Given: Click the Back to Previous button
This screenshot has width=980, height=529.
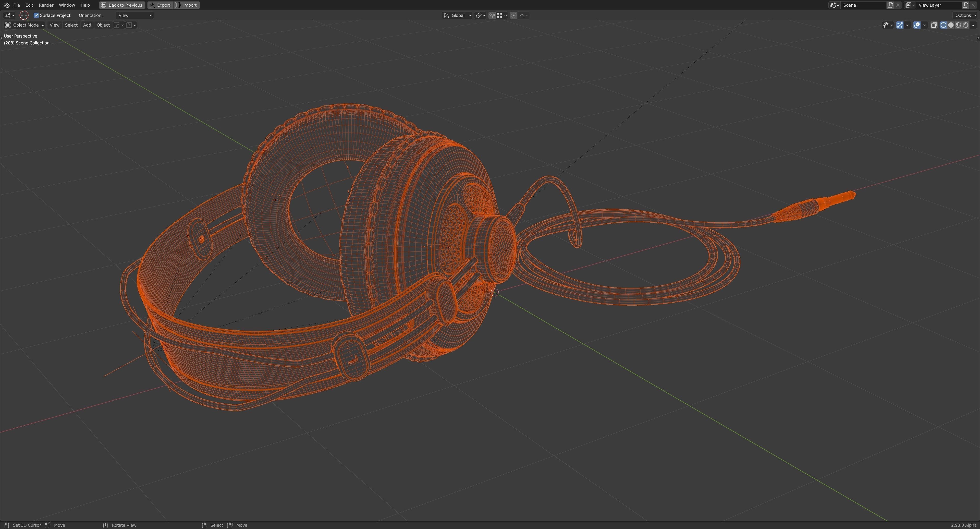Looking at the screenshot, I should [x=122, y=5].
